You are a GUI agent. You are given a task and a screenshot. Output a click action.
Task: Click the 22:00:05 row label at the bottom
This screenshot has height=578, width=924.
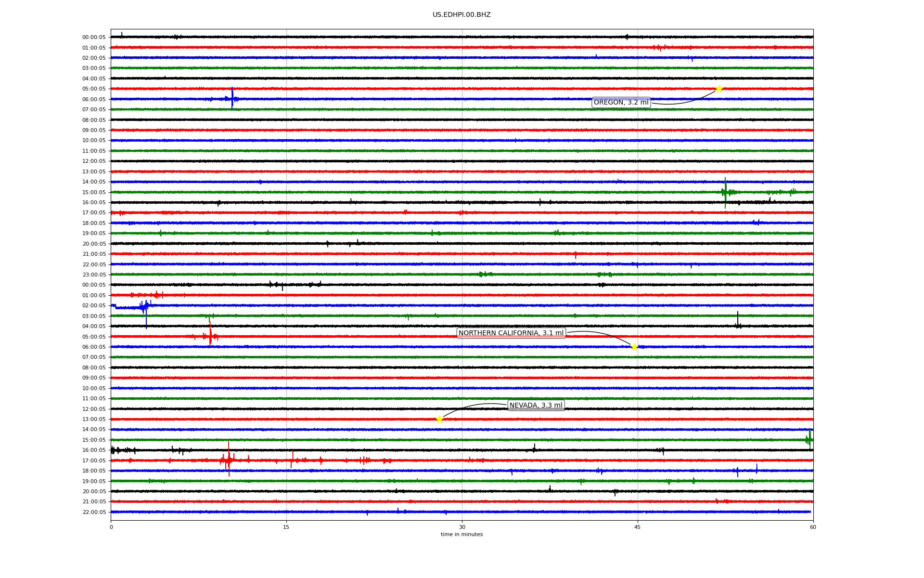(x=94, y=512)
